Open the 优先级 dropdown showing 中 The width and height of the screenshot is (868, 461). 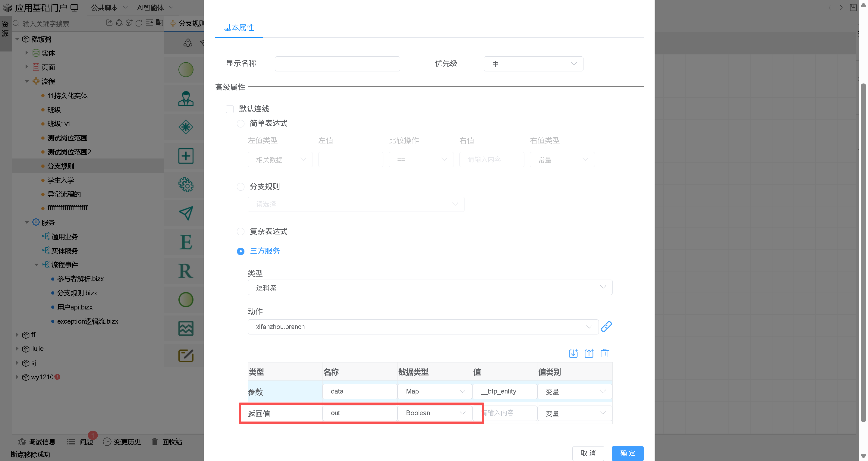click(x=533, y=64)
